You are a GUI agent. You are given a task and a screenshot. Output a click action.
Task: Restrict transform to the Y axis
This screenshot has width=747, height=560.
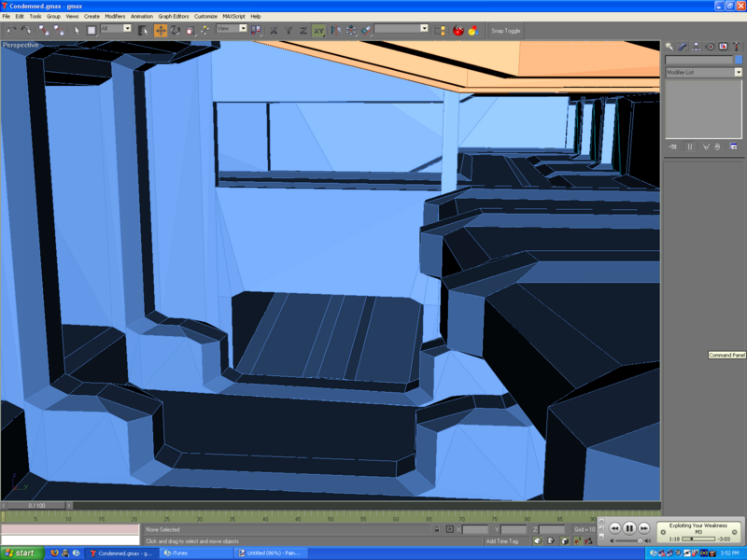(x=289, y=31)
